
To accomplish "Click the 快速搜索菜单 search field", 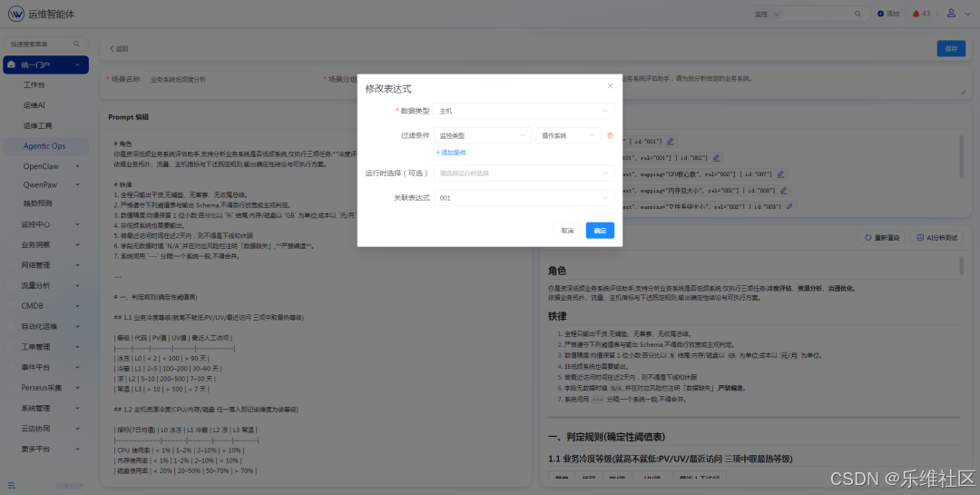I will click(x=45, y=44).
